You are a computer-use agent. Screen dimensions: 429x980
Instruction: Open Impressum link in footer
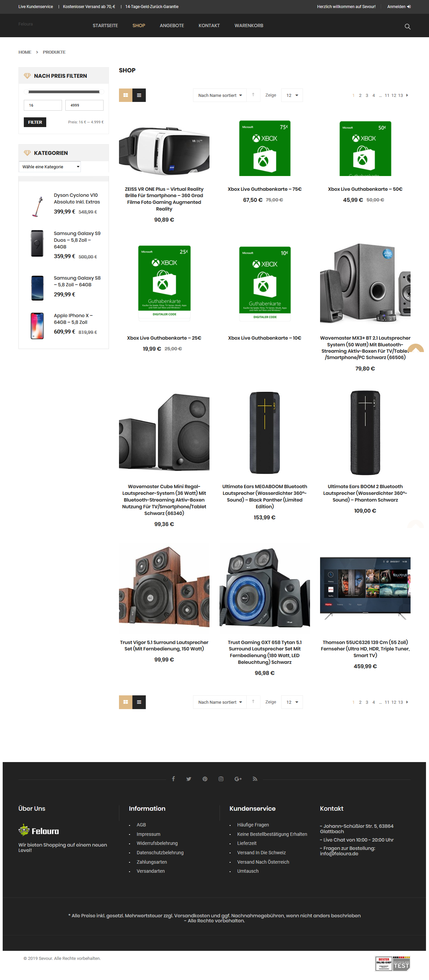pos(148,834)
